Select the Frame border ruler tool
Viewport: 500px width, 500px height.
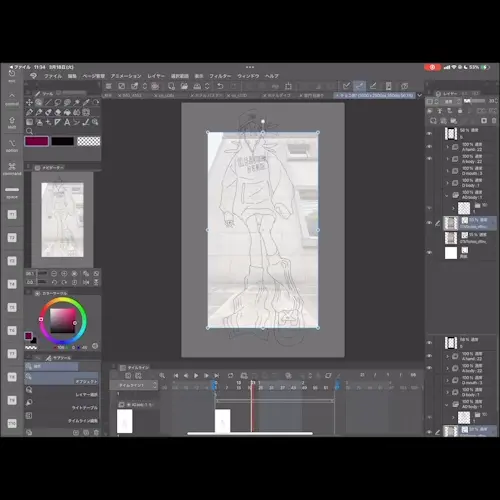pyautogui.click(x=58, y=122)
